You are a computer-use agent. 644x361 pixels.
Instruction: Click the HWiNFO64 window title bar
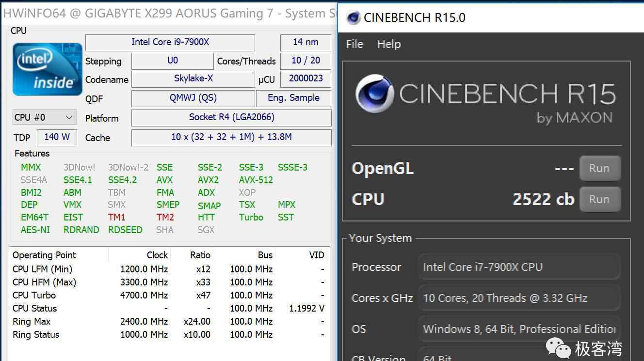[169, 13]
